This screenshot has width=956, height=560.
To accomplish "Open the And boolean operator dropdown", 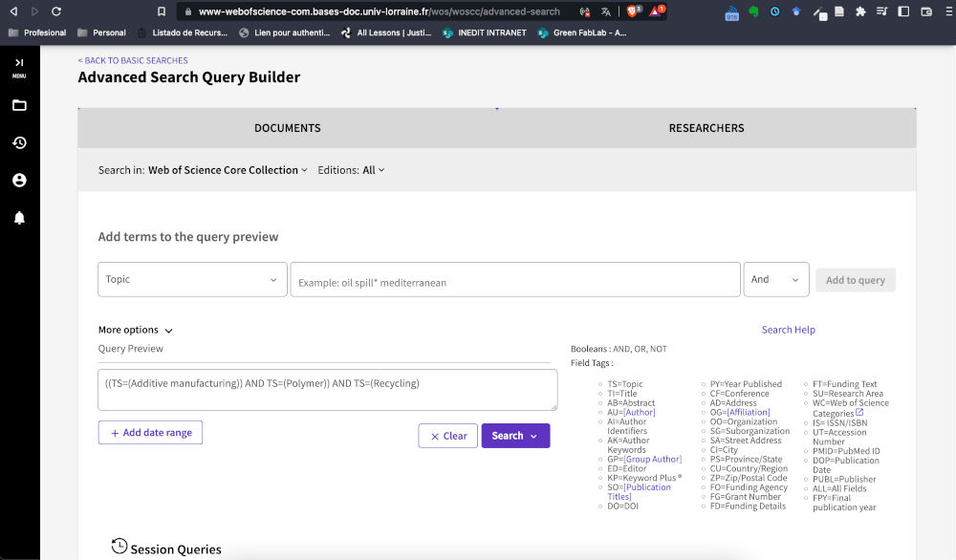I will 775,280.
